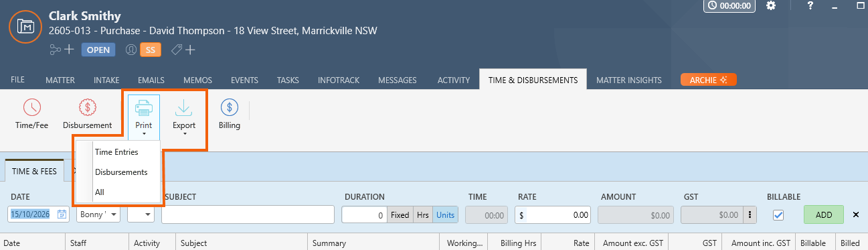Switch to the MATTER tab

(x=60, y=80)
